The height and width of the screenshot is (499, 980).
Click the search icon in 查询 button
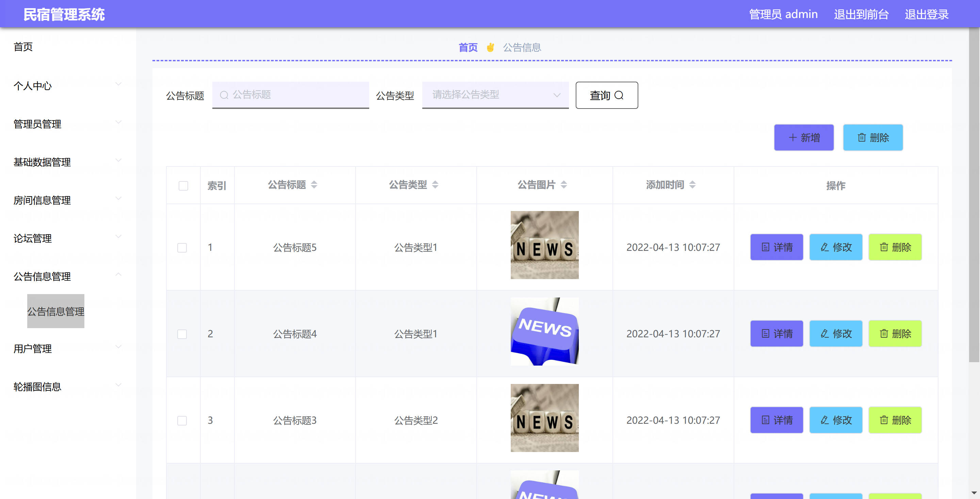[619, 95]
